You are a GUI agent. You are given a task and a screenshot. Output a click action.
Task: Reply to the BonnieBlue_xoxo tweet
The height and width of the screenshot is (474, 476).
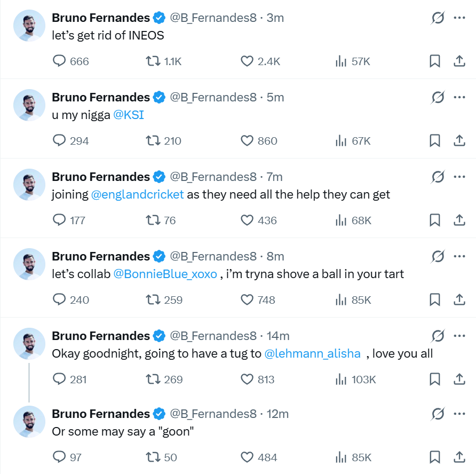(x=59, y=300)
